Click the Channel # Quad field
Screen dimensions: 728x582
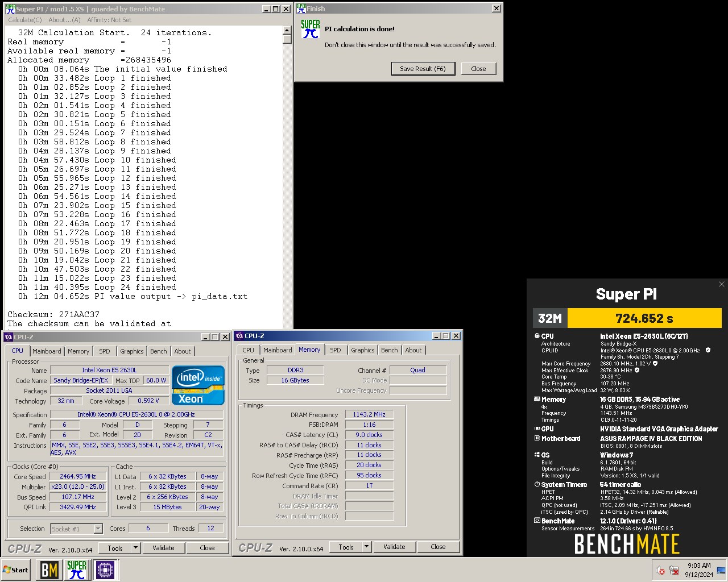[x=417, y=370]
